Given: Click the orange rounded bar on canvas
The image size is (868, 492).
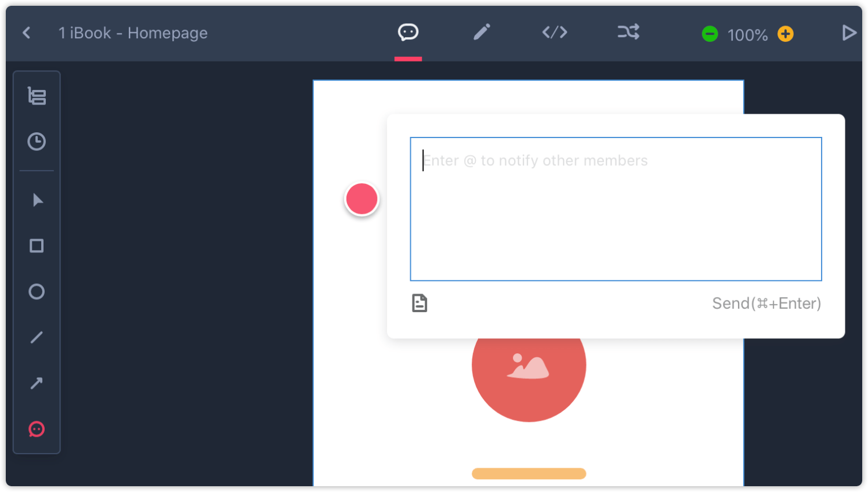Looking at the screenshot, I should point(529,473).
